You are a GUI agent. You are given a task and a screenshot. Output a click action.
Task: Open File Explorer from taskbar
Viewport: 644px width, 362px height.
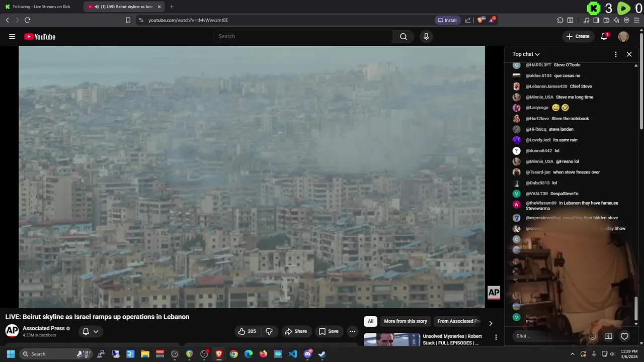(145, 354)
